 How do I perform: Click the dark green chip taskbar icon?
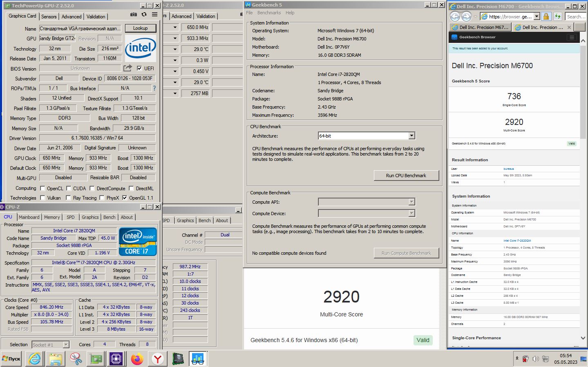[178, 359]
